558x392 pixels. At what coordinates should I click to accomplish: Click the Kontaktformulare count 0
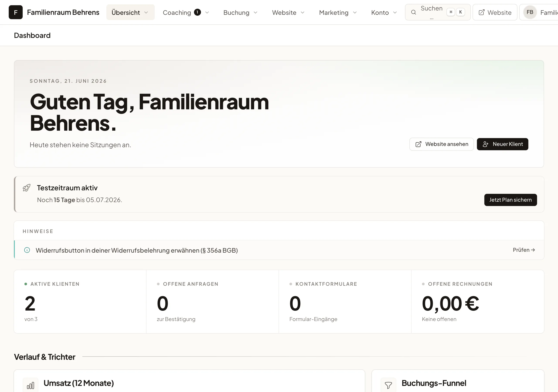(x=295, y=304)
